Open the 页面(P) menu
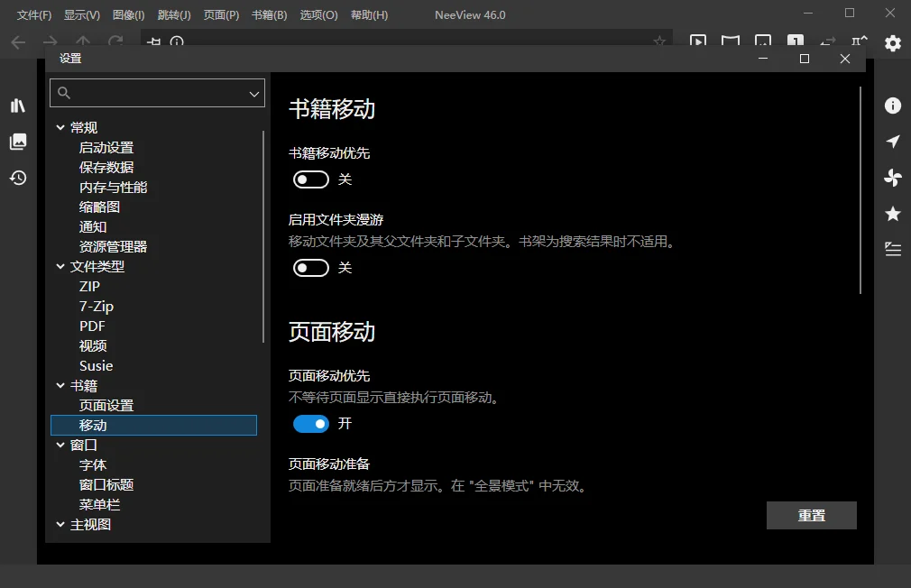Viewport: 911px width, 588px height. point(221,15)
